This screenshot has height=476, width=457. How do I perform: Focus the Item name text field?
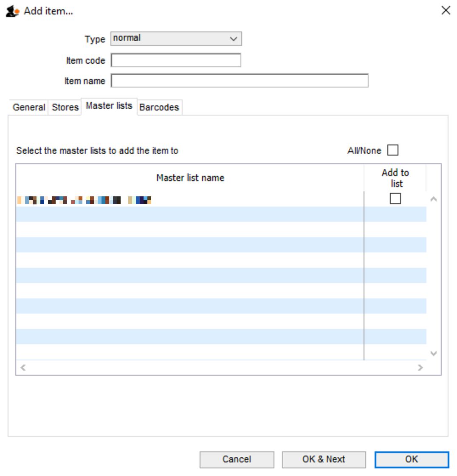click(240, 81)
